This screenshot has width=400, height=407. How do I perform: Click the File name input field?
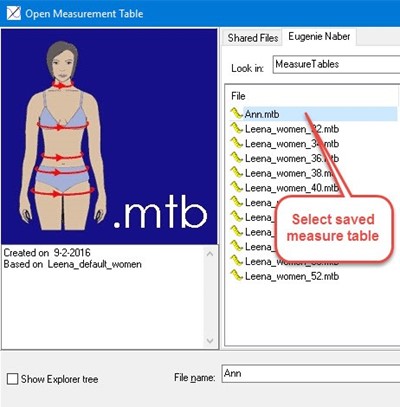(311, 373)
